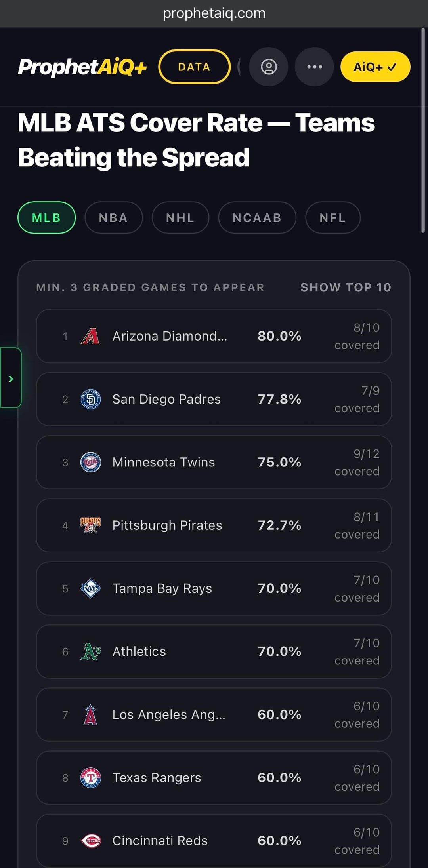Image resolution: width=428 pixels, height=868 pixels.
Task: Open the three-dot more options menu
Action: coord(314,67)
